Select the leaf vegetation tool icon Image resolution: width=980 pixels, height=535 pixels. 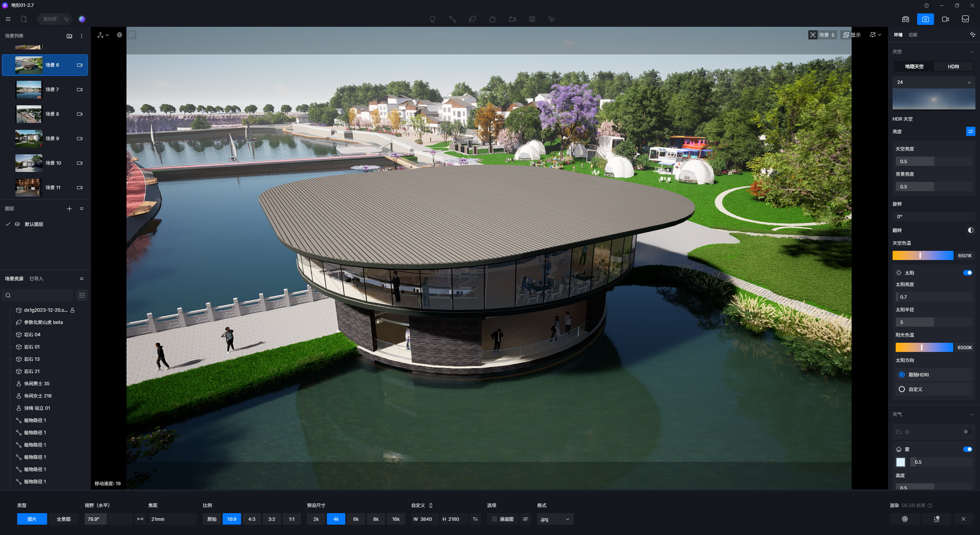point(472,19)
